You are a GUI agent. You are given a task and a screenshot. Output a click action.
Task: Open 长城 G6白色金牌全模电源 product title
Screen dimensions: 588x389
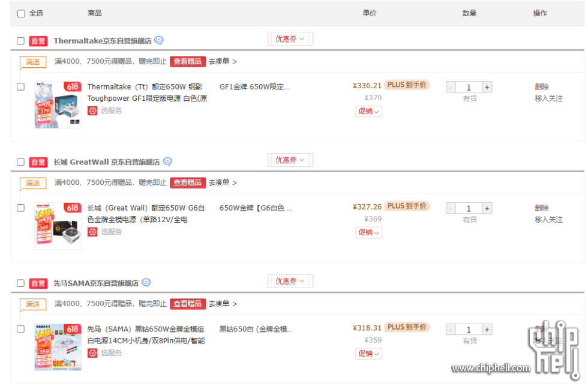tap(146, 214)
